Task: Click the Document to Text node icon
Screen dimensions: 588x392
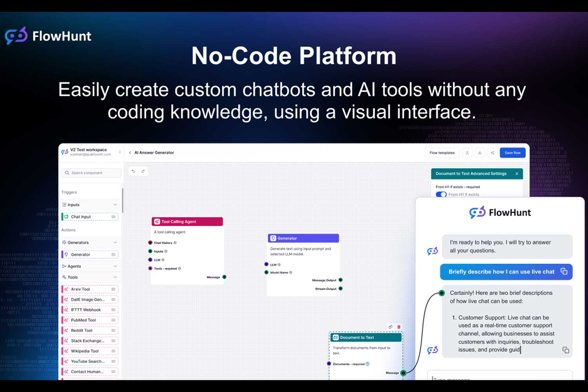Action: [x=336, y=338]
